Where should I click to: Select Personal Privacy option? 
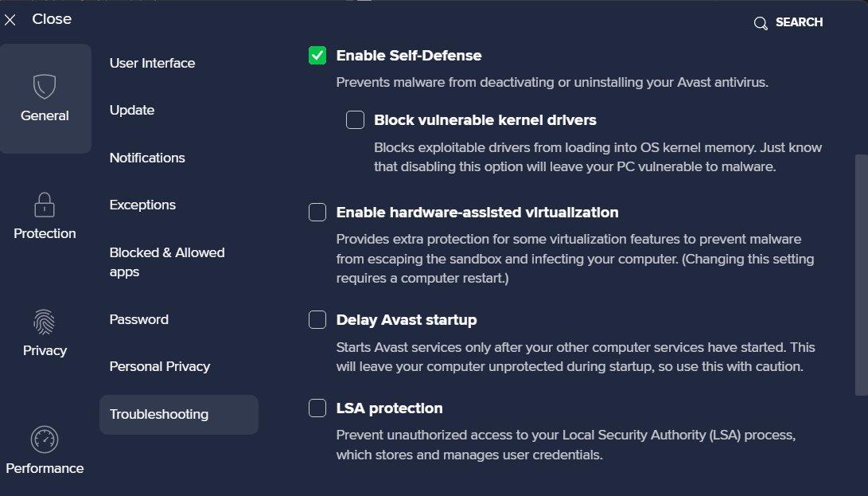click(160, 366)
